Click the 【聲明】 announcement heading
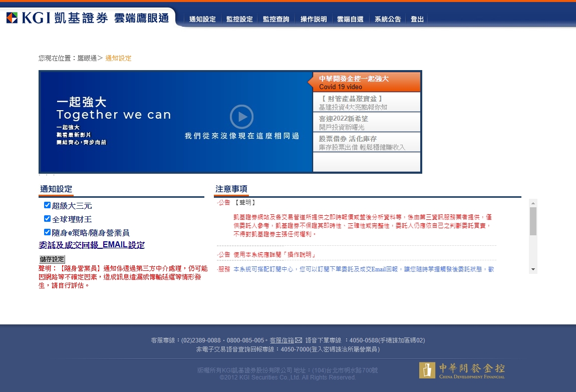This screenshot has width=576, height=392. (245, 203)
